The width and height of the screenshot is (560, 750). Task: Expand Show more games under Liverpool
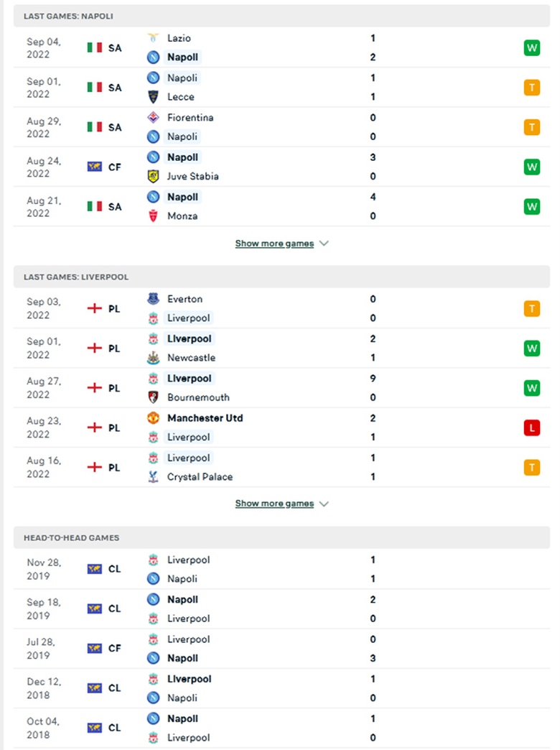(x=281, y=504)
